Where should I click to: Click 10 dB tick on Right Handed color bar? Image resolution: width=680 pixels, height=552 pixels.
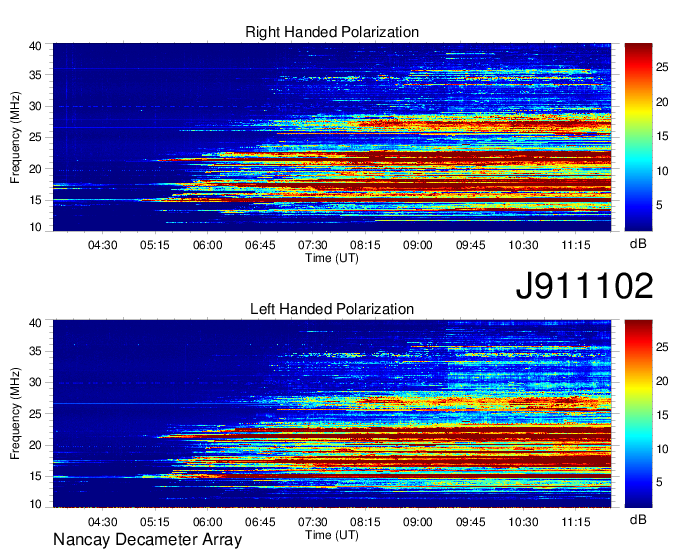pos(662,171)
